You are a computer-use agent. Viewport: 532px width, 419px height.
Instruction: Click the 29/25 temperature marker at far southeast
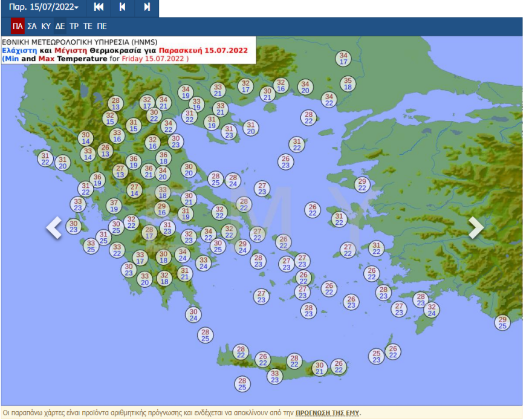pos(502,322)
